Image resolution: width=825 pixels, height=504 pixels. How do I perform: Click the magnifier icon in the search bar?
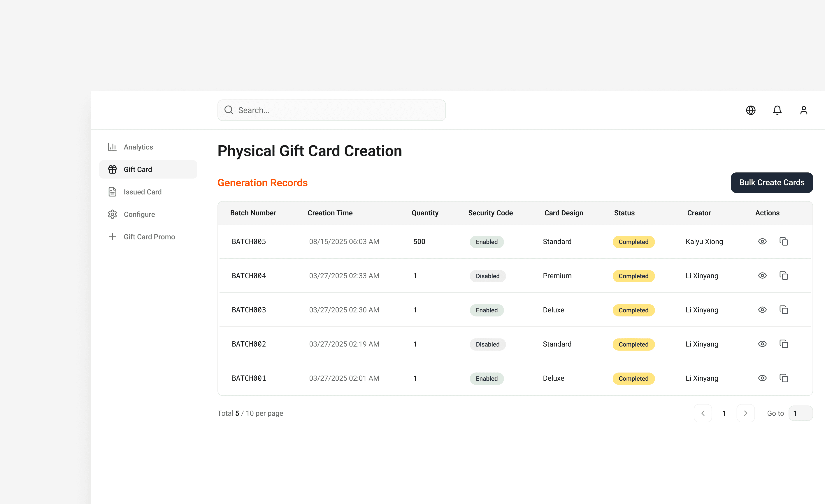(229, 110)
